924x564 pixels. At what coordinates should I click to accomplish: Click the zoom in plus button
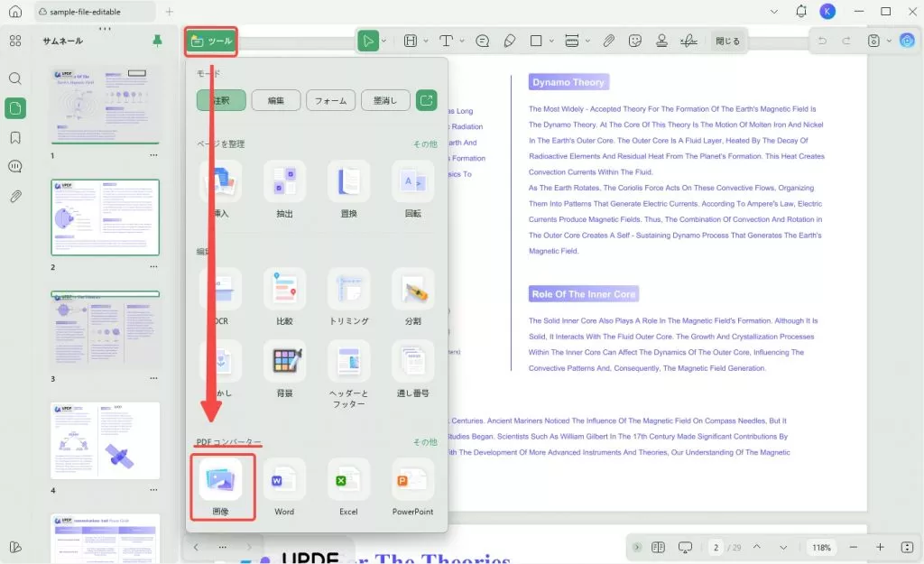pos(880,547)
